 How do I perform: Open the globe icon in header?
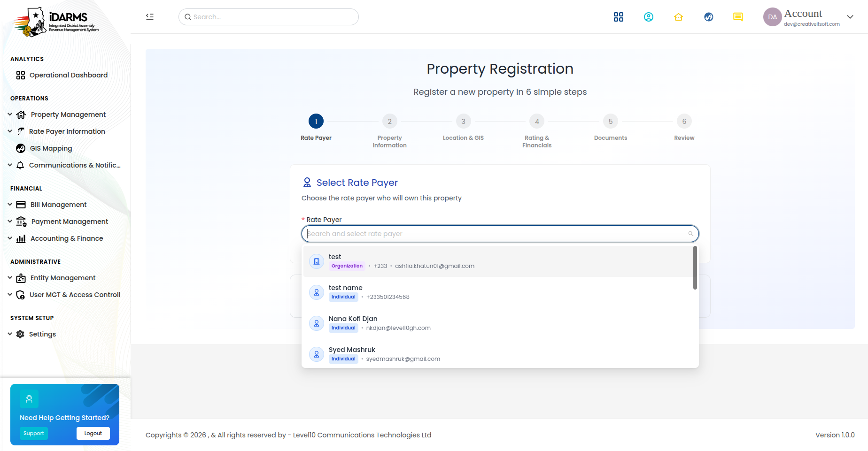[709, 17]
